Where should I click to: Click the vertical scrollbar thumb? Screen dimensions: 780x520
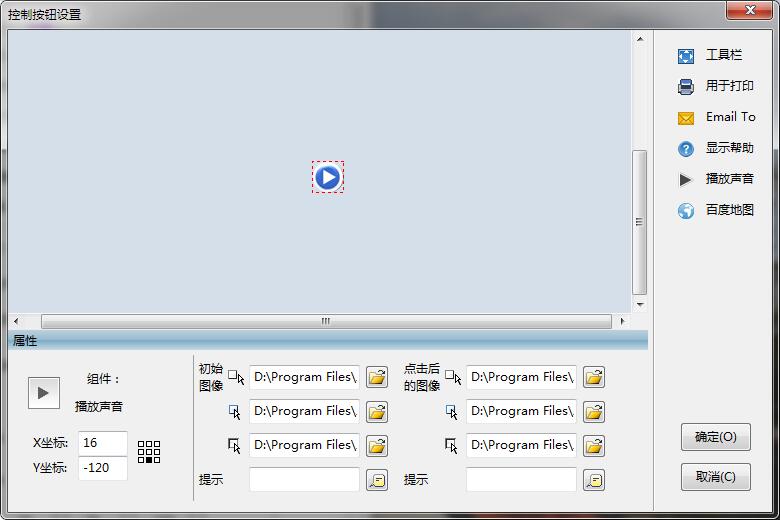pyautogui.click(x=640, y=222)
